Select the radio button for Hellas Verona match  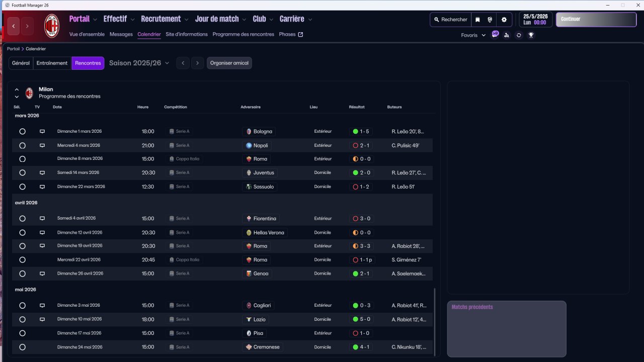pyautogui.click(x=22, y=233)
